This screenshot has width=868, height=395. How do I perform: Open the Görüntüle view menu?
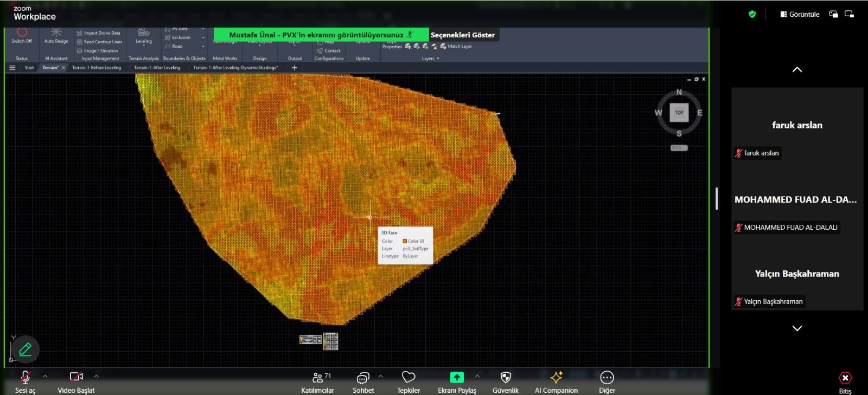tap(800, 14)
